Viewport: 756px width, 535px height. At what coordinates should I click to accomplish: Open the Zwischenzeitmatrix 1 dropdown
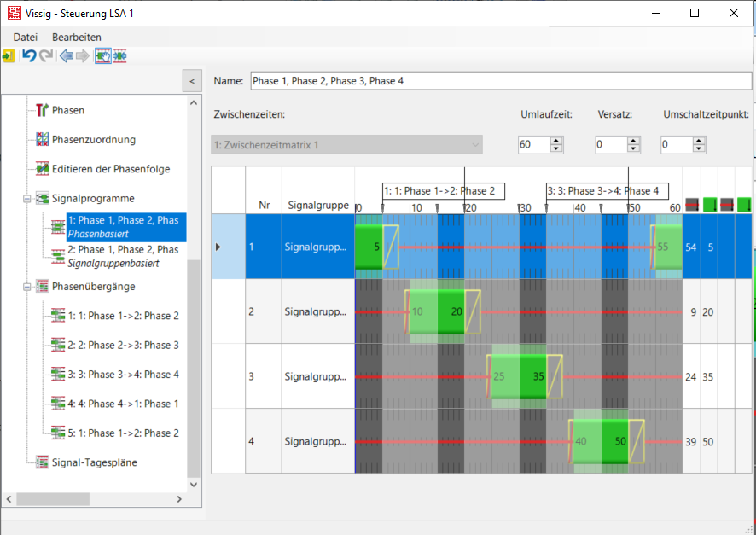pyautogui.click(x=346, y=144)
